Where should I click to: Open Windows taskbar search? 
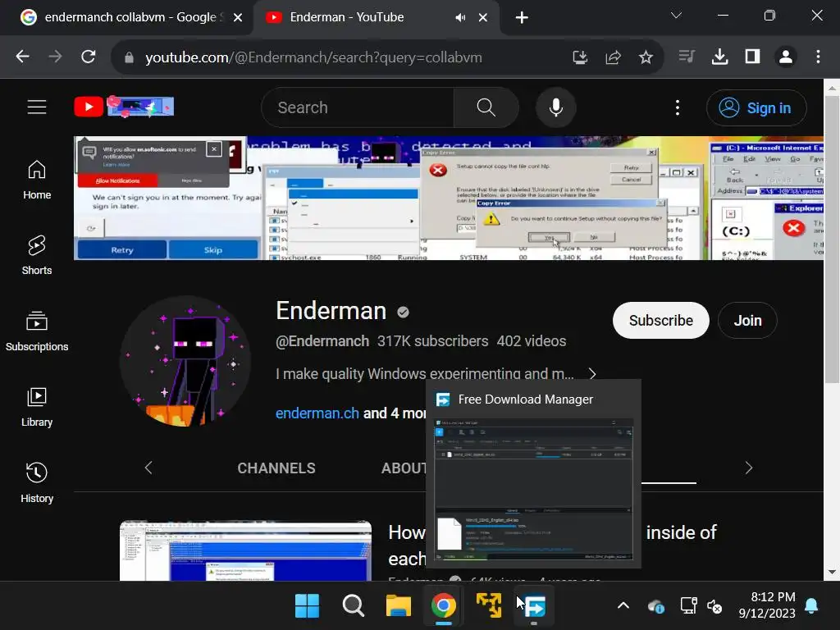[x=353, y=606]
